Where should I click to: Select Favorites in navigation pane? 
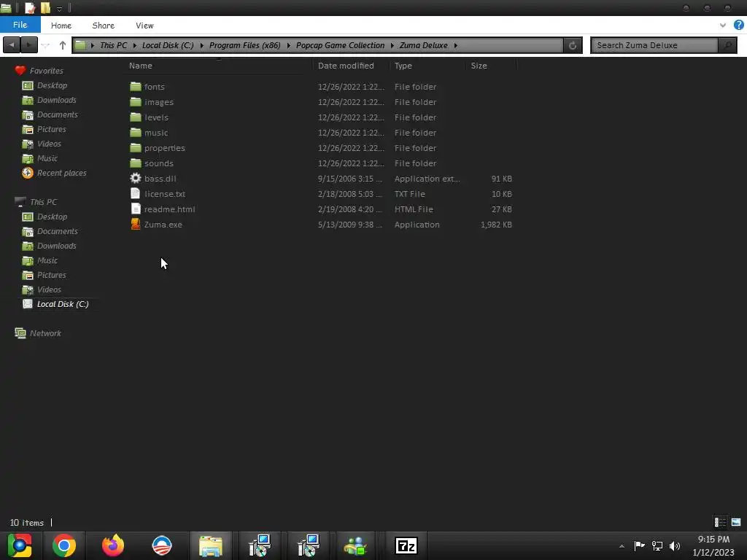click(x=46, y=71)
